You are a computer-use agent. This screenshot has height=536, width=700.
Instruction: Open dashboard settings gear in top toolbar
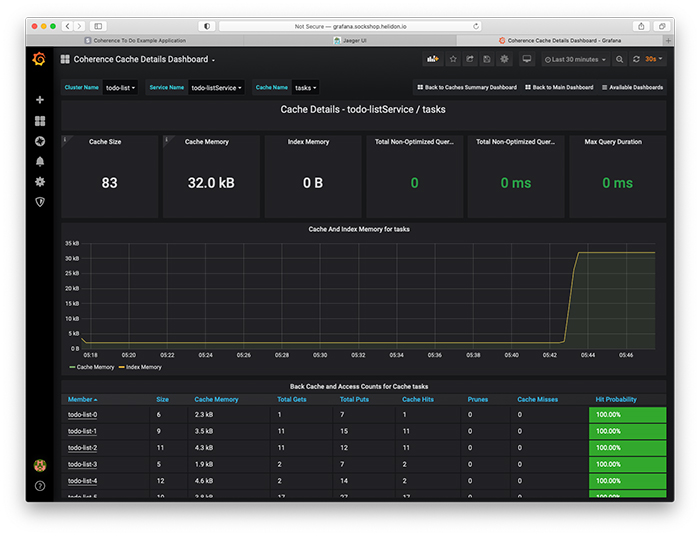(x=504, y=59)
